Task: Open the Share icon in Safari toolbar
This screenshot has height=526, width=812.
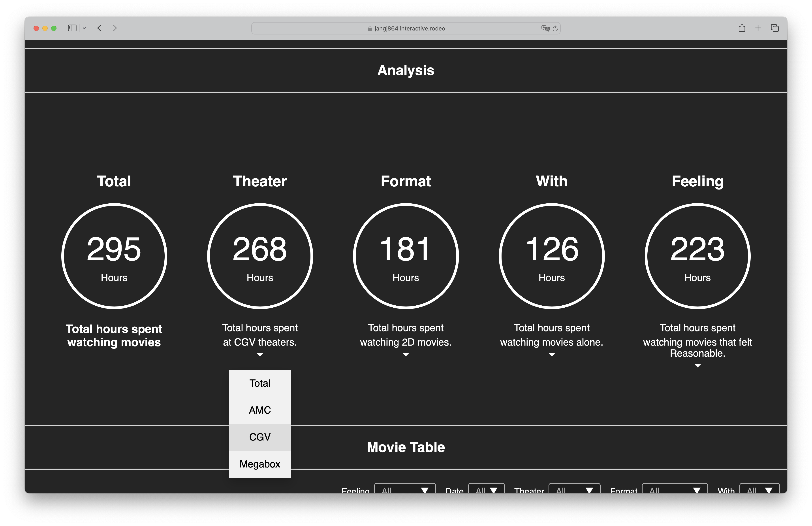Action: coord(742,28)
